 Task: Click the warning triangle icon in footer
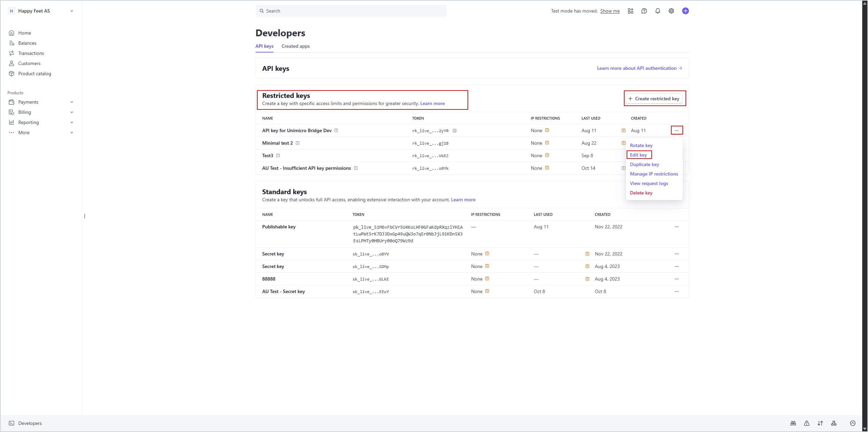click(807, 423)
